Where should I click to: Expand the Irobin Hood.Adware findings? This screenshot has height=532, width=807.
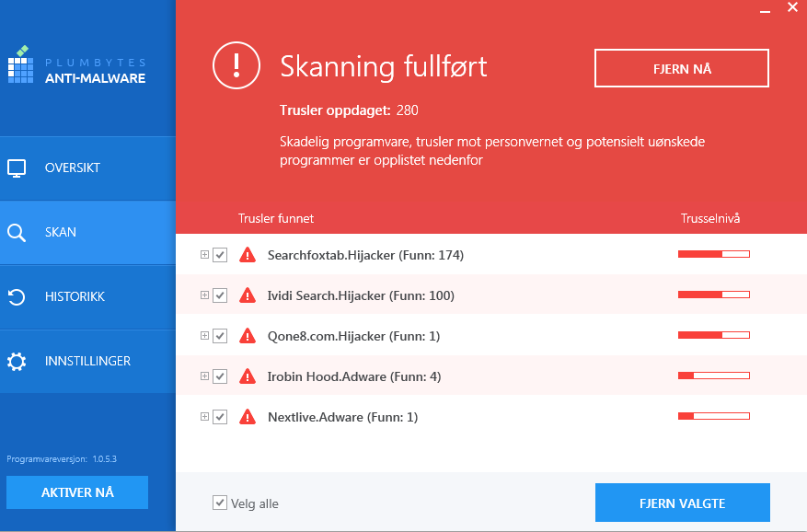click(x=204, y=376)
